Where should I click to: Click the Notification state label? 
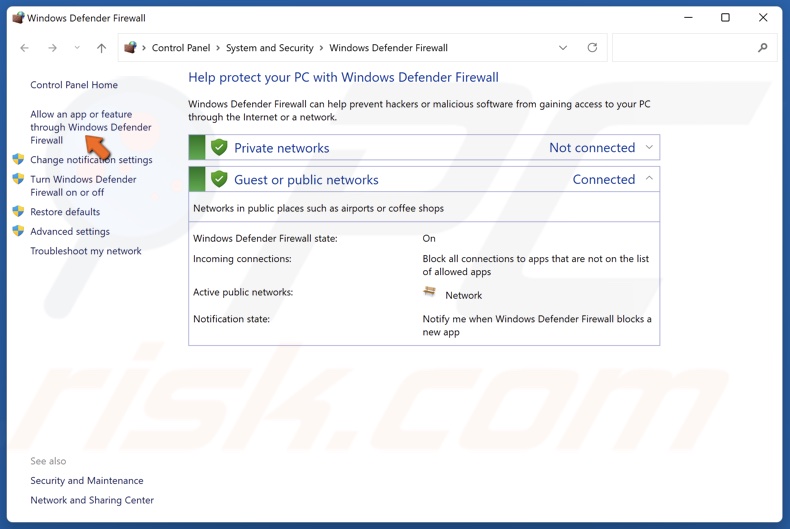click(x=231, y=319)
